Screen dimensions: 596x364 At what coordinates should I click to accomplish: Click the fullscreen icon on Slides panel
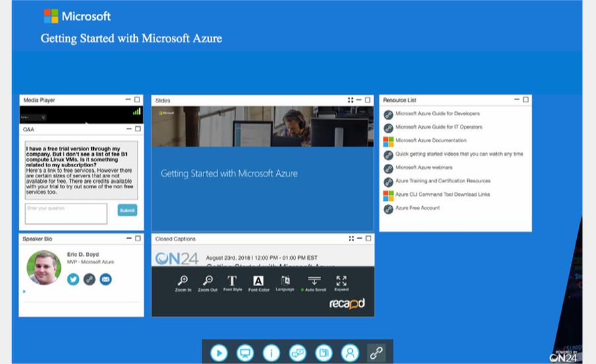(350, 100)
